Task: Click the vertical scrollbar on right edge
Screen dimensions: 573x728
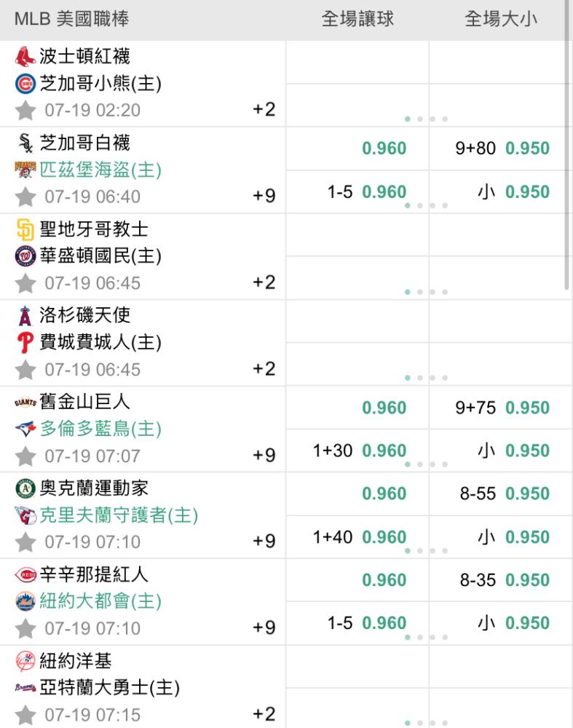Action: [569, 146]
